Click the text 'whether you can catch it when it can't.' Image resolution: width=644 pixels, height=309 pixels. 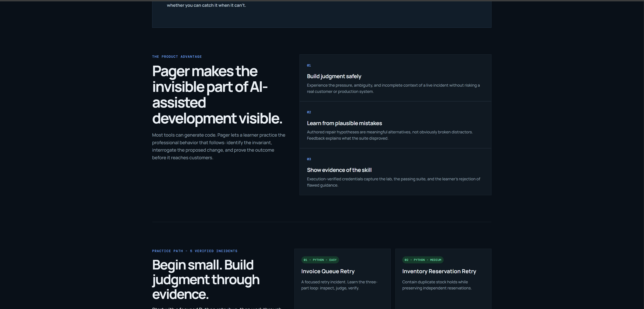click(206, 5)
